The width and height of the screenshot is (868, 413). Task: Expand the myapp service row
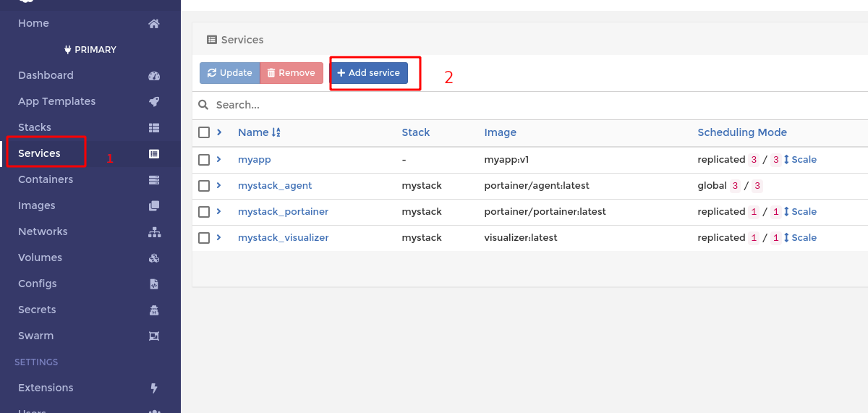[219, 158]
